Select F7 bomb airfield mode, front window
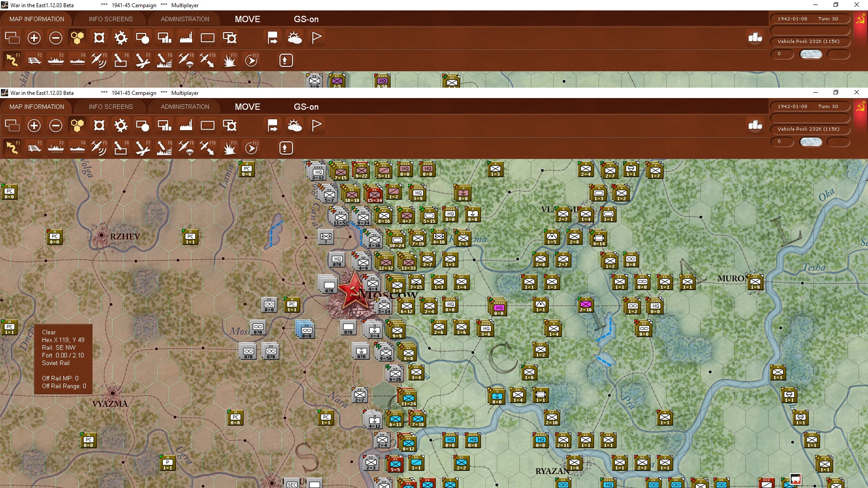Image resolution: width=868 pixels, height=488 pixels. (142, 148)
